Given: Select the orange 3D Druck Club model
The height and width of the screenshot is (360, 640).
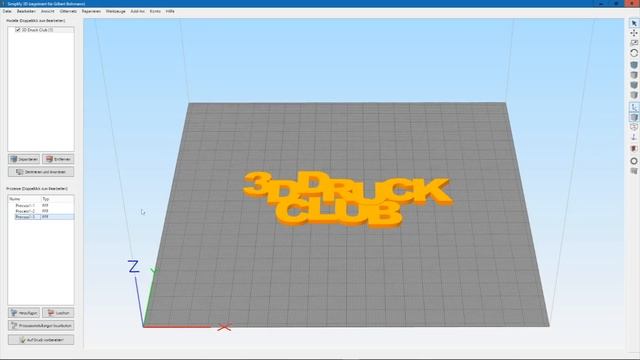Looking at the screenshot, I should [x=347, y=198].
